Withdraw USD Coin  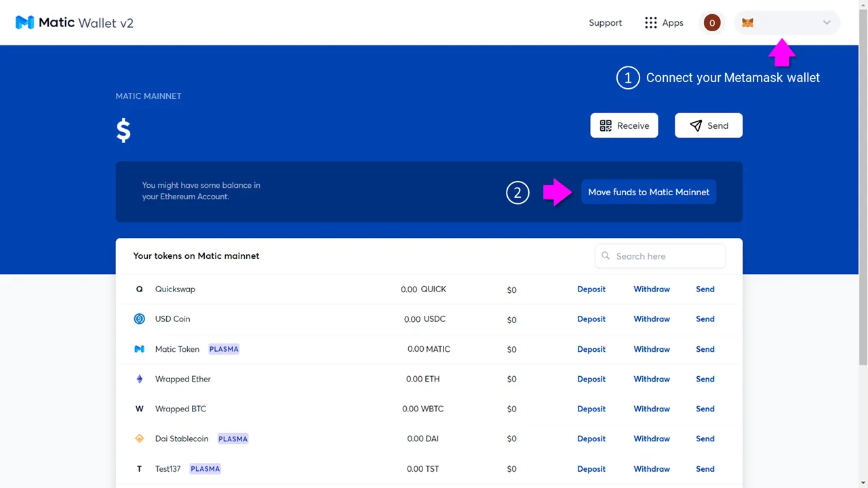tap(652, 319)
